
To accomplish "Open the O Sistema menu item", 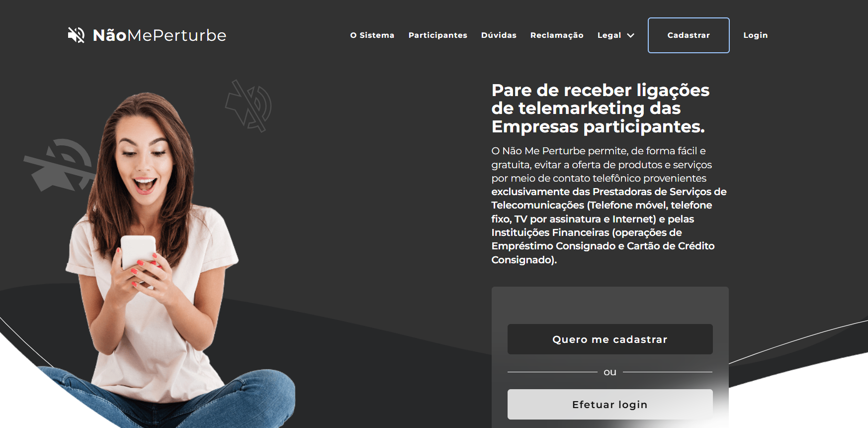I will click(372, 35).
